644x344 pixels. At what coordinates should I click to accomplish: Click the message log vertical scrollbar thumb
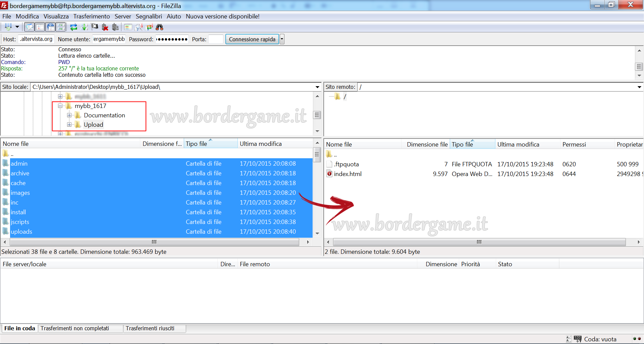[639, 67]
